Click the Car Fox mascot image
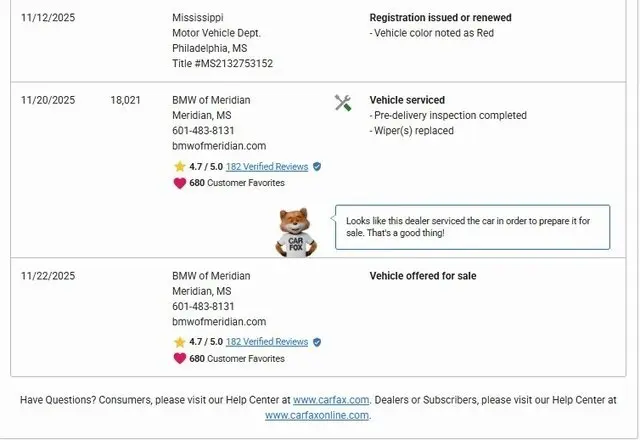 pos(294,232)
